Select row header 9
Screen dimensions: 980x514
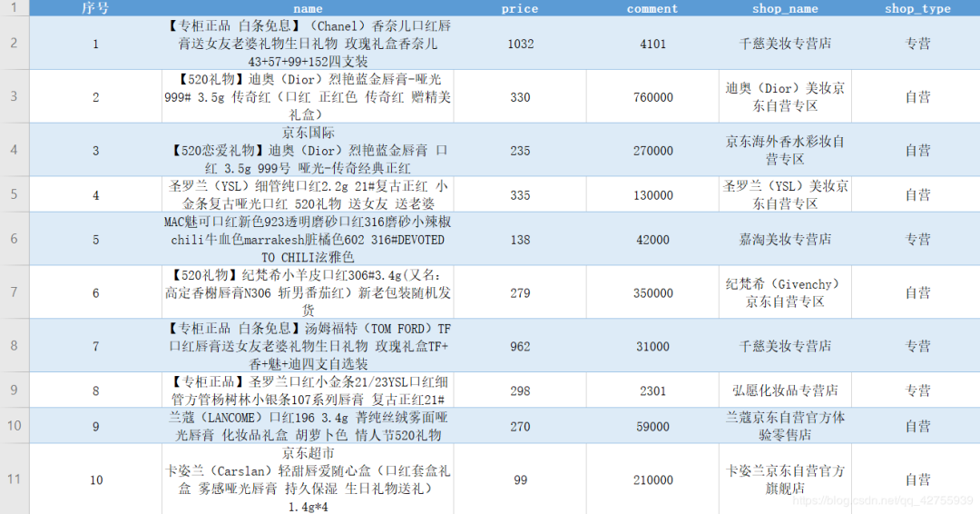(15, 390)
